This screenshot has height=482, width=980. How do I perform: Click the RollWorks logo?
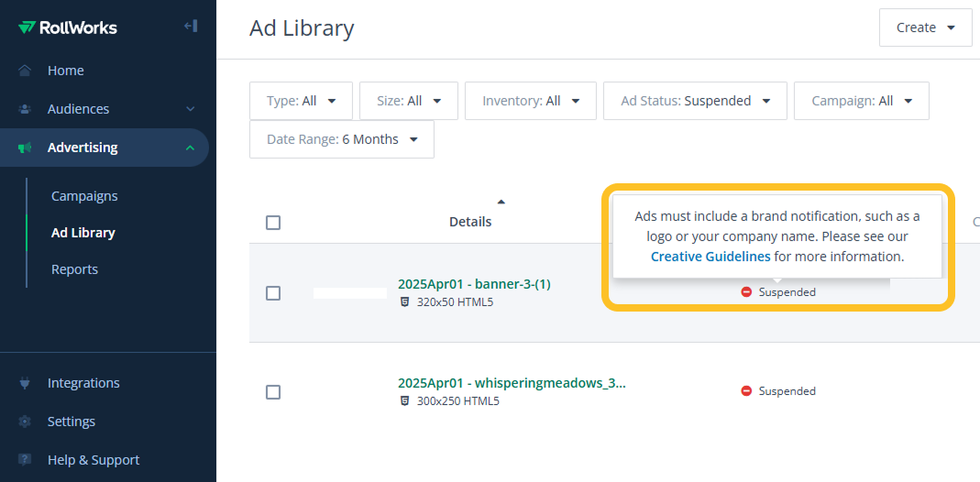pos(68,27)
